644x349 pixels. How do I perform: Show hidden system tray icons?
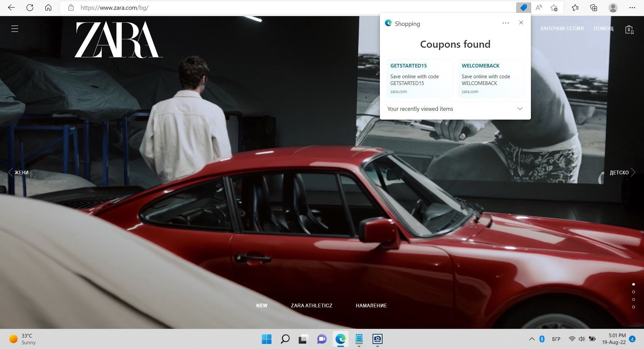pyautogui.click(x=532, y=339)
